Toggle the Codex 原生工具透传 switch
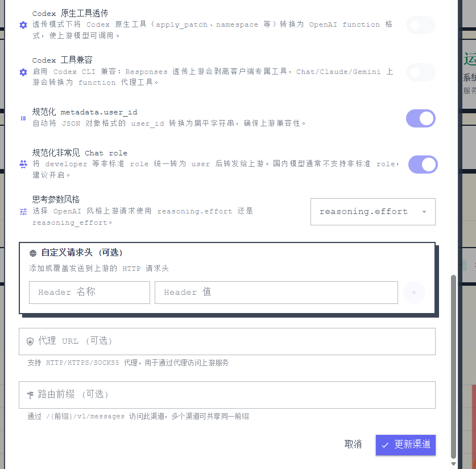Image resolution: width=476 pixels, height=469 pixels. 421,25
